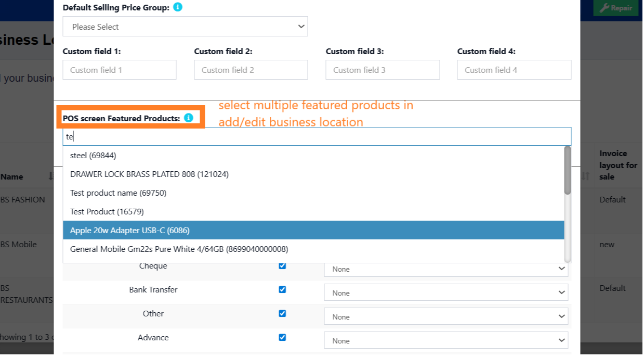Click the sort arrows beside Name column

click(51, 176)
